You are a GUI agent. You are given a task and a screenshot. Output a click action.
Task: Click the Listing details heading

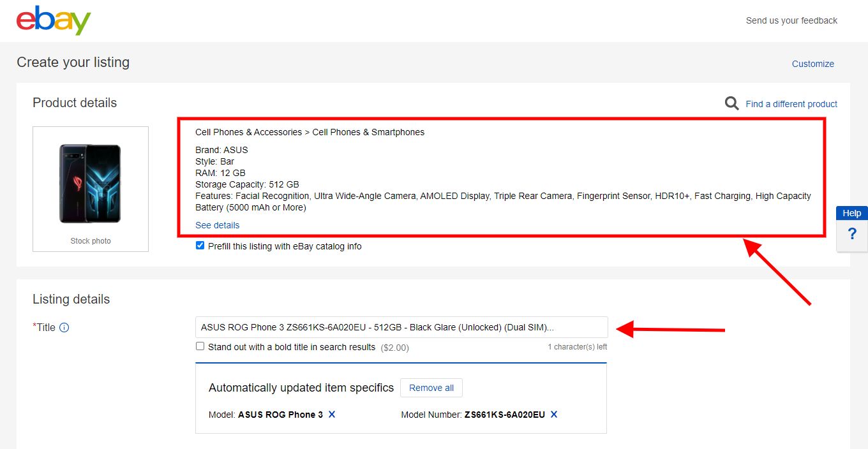[x=71, y=299]
